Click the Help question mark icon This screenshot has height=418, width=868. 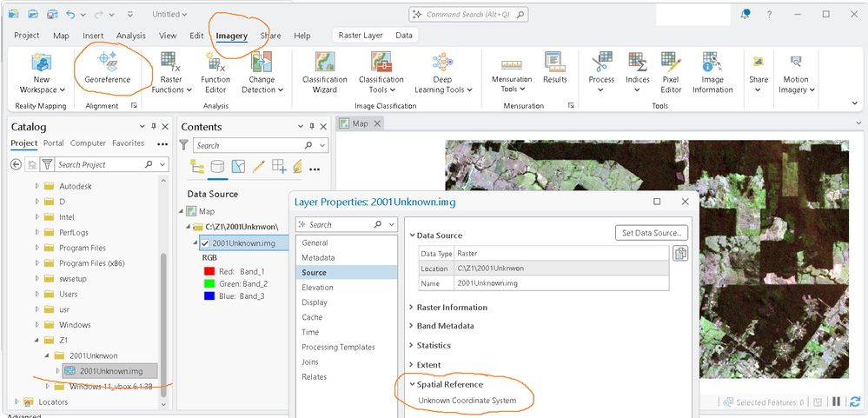[x=770, y=15]
